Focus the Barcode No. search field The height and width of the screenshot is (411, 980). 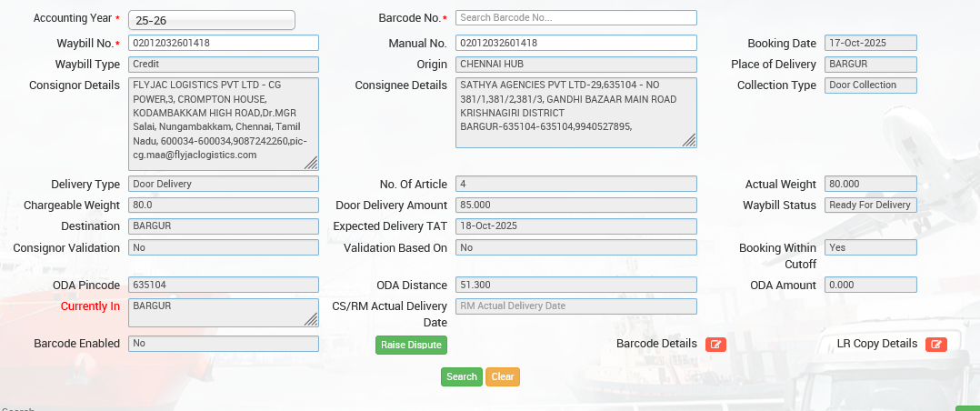point(575,18)
